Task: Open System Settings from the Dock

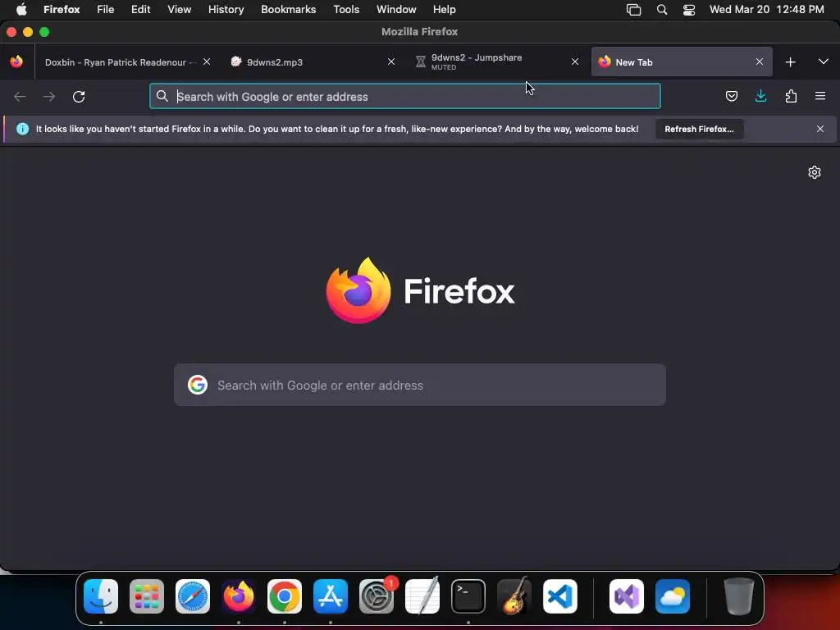Action: pyautogui.click(x=377, y=596)
